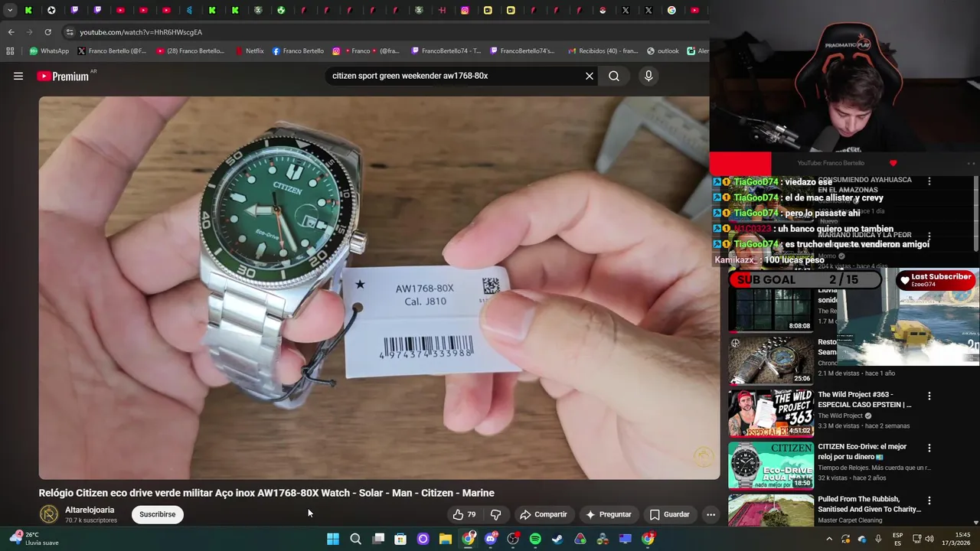
Task: Open Task View in the taskbar
Action: click(x=378, y=540)
